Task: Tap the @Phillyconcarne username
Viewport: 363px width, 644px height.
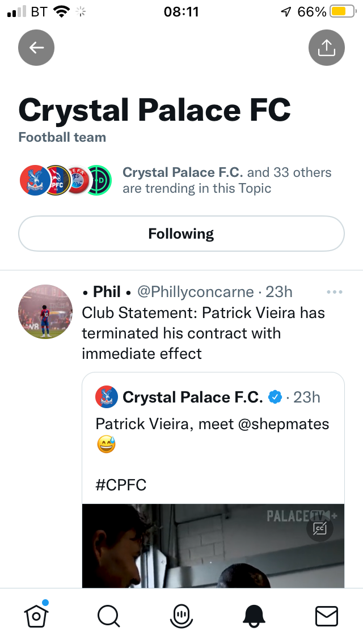Action: [196, 292]
